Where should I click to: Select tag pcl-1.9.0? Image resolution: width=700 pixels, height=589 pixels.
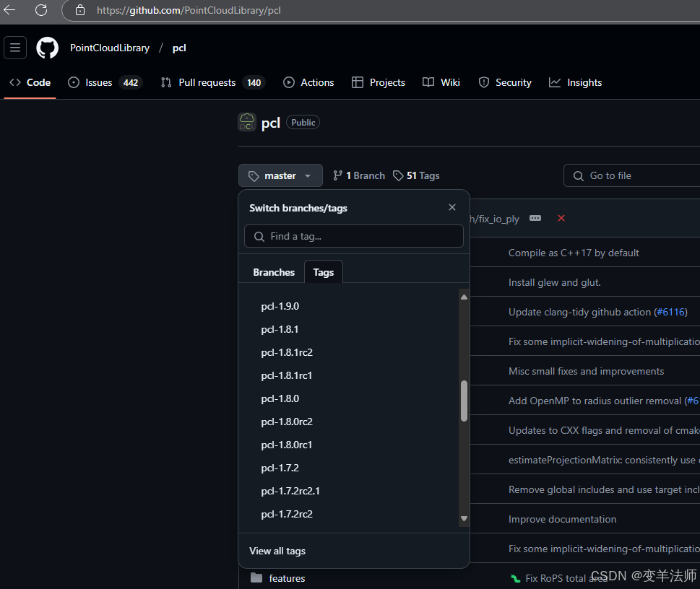coord(280,306)
